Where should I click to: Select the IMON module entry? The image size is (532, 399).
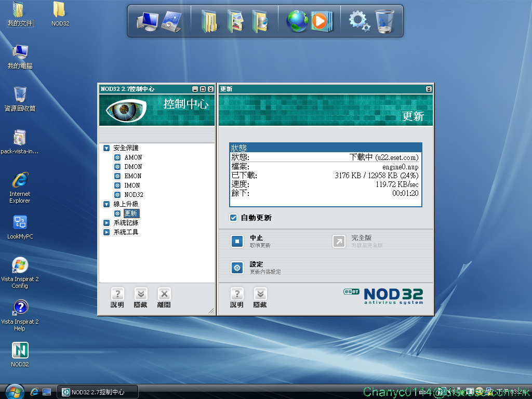(132, 185)
